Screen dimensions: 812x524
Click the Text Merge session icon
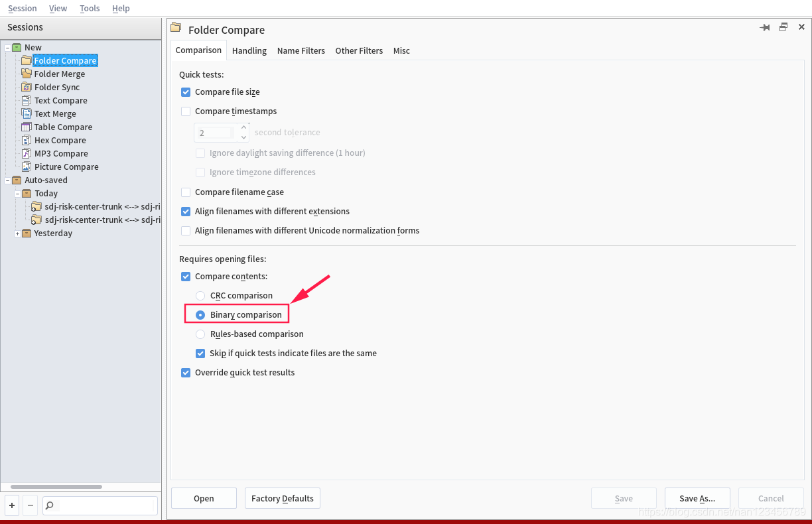pos(26,113)
